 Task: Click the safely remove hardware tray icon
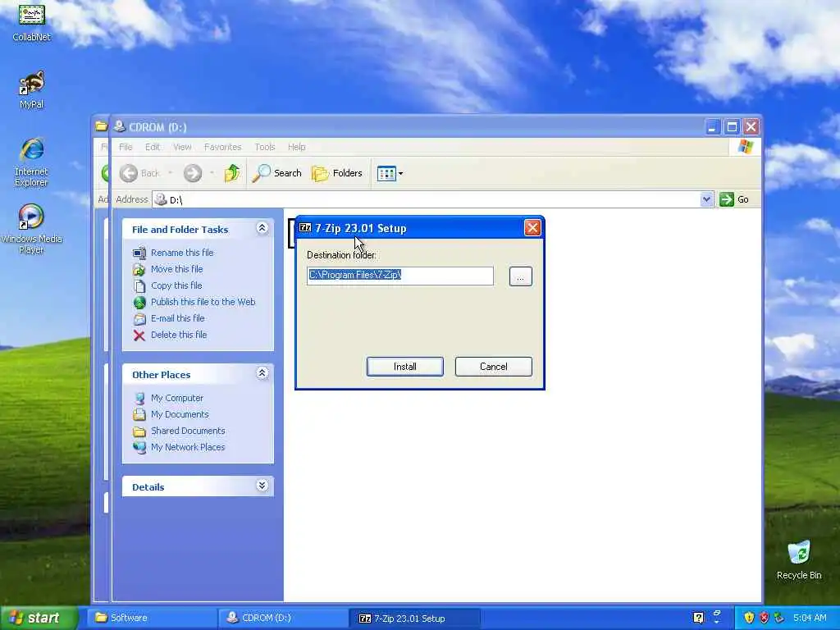coord(779,619)
